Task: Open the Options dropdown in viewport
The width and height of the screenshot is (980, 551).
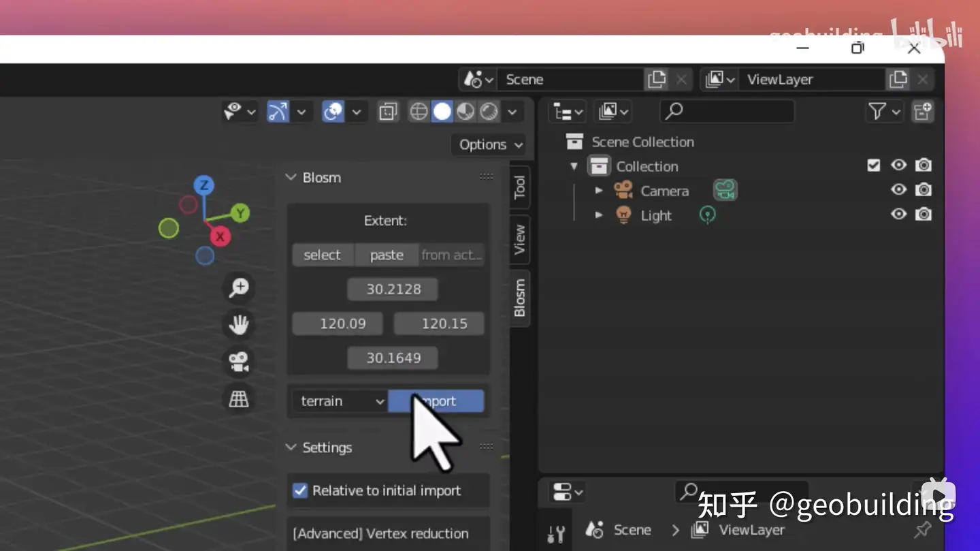Action: point(488,144)
